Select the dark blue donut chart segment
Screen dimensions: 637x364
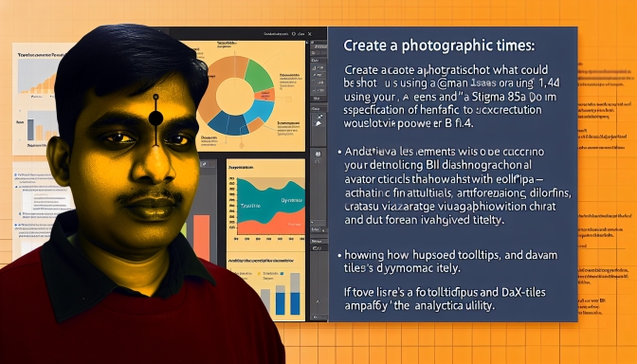pyautogui.click(x=228, y=123)
